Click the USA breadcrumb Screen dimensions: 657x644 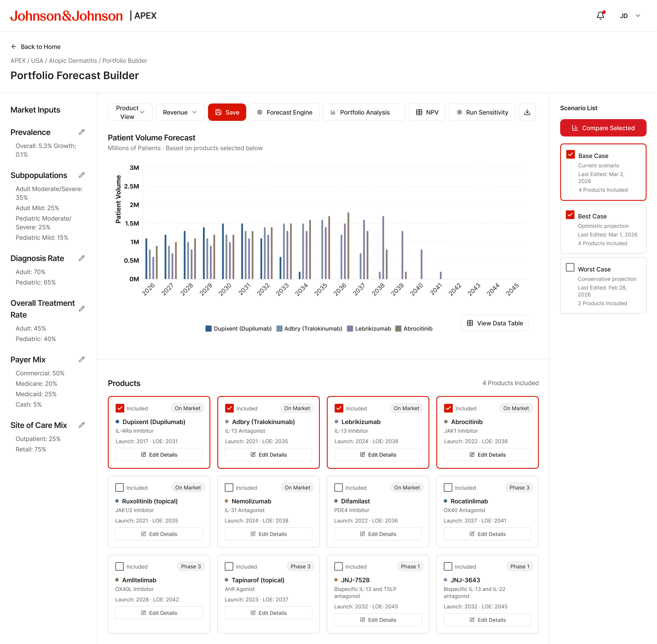pos(37,61)
